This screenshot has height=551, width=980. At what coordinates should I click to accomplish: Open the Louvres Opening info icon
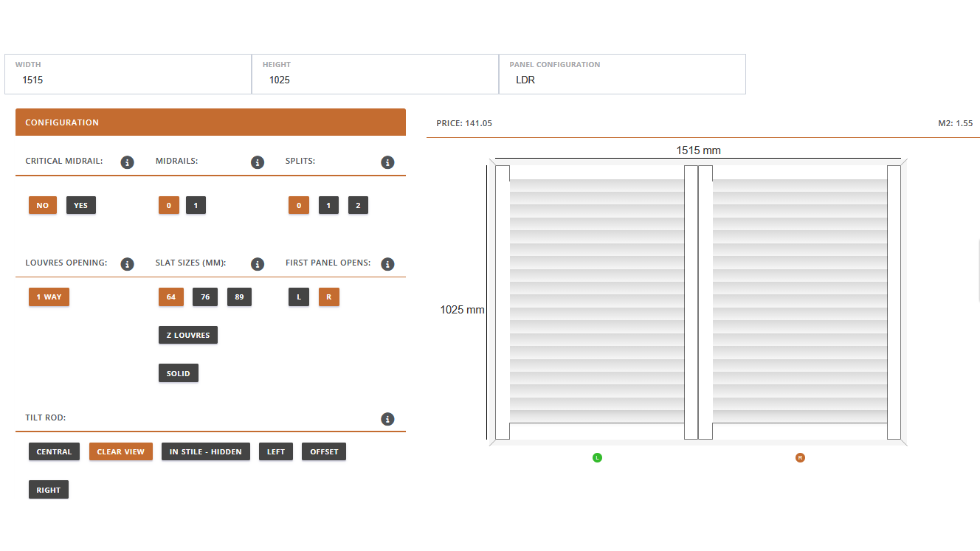pyautogui.click(x=127, y=264)
